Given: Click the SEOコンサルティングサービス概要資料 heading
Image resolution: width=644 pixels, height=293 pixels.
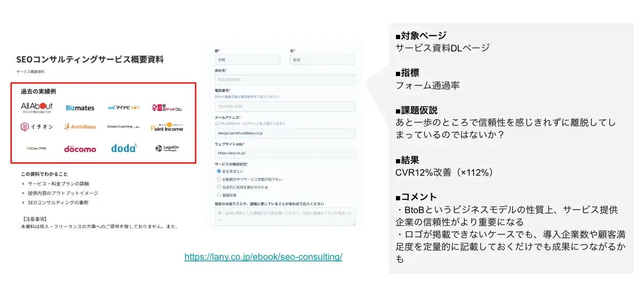Looking at the screenshot, I should 90,59.
